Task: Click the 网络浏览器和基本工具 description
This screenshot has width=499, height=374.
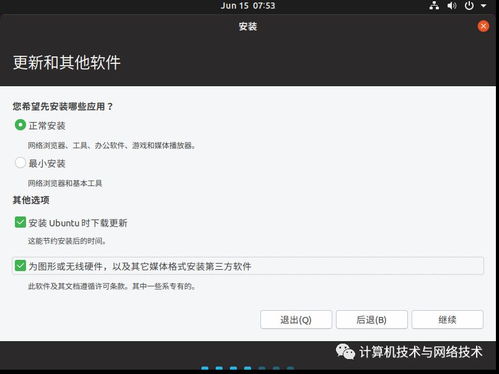Action: point(65,183)
